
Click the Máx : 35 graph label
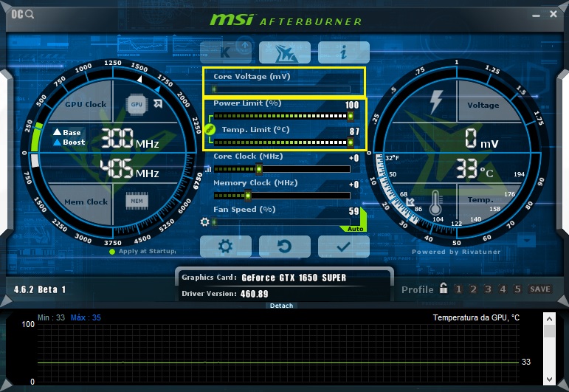(86, 317)
